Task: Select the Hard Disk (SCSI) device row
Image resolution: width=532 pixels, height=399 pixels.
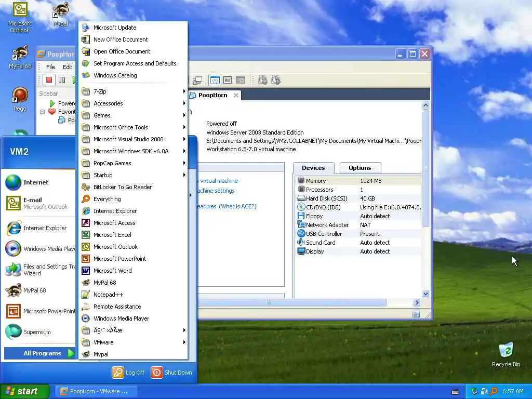Action: [358, 198]
